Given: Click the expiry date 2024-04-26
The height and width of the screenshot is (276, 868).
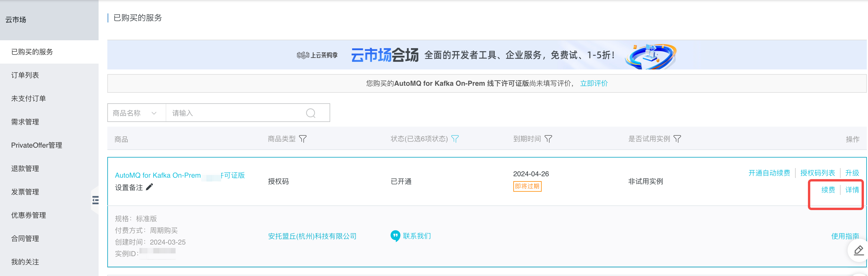Looking at the screenshot, I should click(x=531, y=174).
